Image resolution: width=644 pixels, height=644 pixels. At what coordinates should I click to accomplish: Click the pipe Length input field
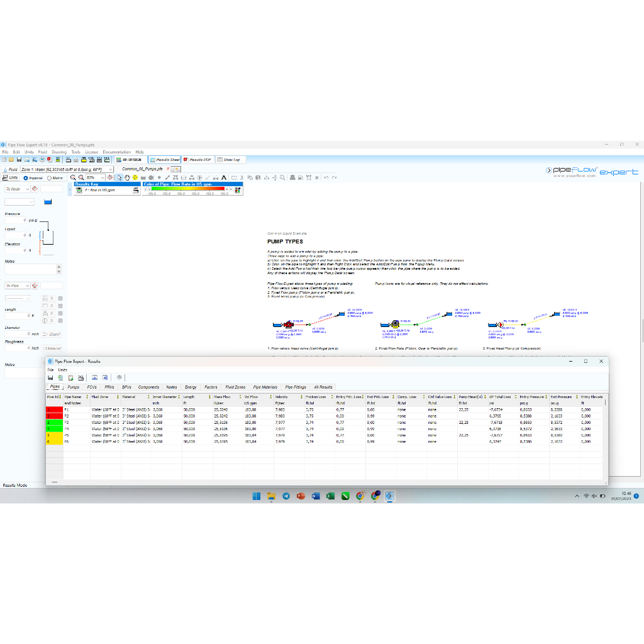pos(17,316)
